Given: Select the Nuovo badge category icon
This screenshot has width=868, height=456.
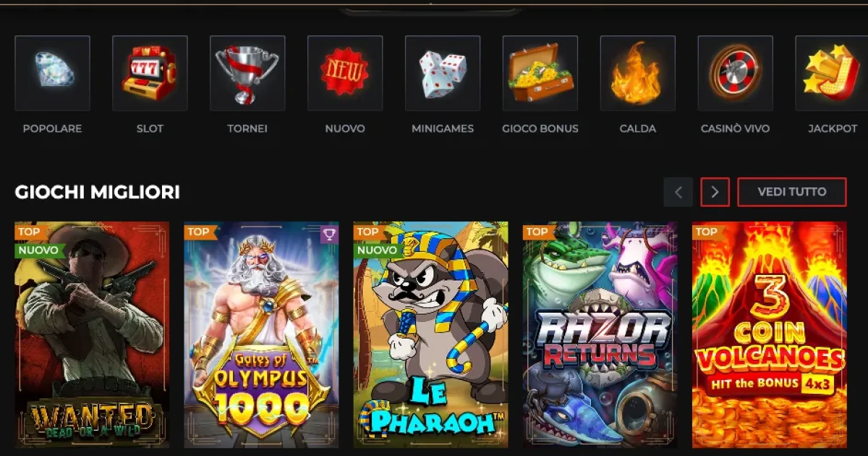Looking at the screenshot, I should [x=345, y=73].
